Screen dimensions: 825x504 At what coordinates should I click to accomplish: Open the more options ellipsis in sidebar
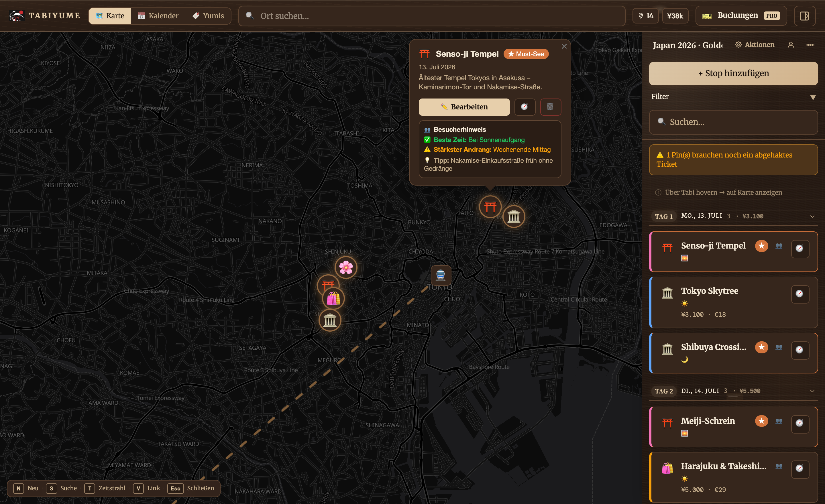pos(810,45)
